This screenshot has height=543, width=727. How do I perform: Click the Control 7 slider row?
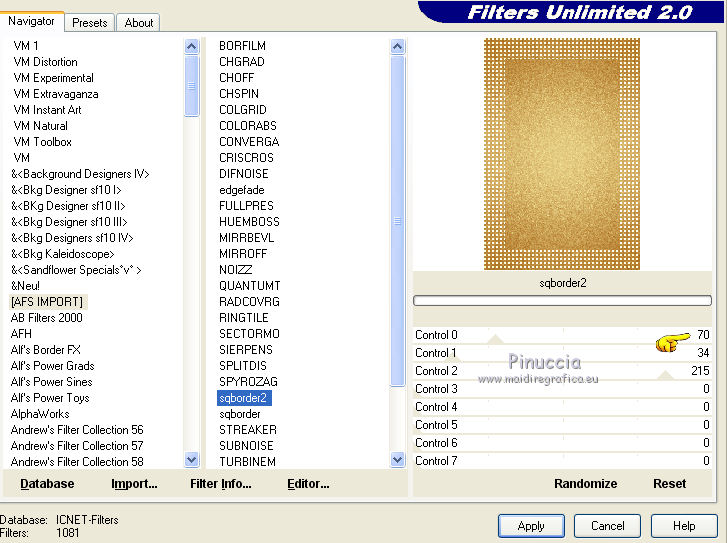click(562, 461)
